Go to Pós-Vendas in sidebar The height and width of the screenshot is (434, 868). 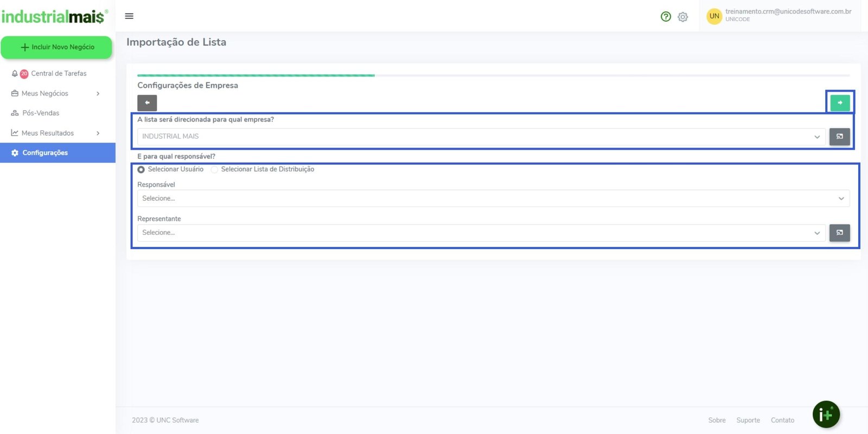[x=41, y=113]
